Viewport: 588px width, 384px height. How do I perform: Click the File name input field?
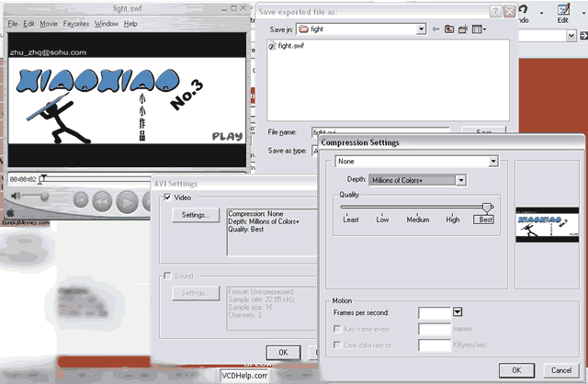click(380, 131)
